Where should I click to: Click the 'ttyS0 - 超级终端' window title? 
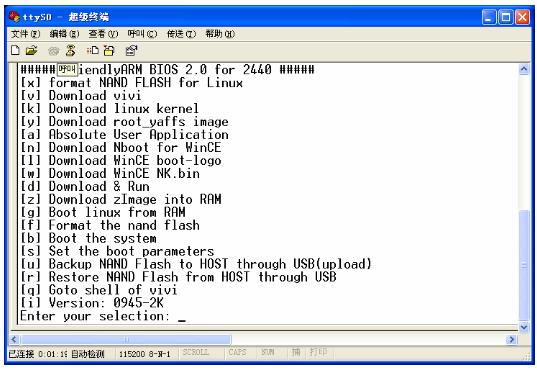click(66, 16)
